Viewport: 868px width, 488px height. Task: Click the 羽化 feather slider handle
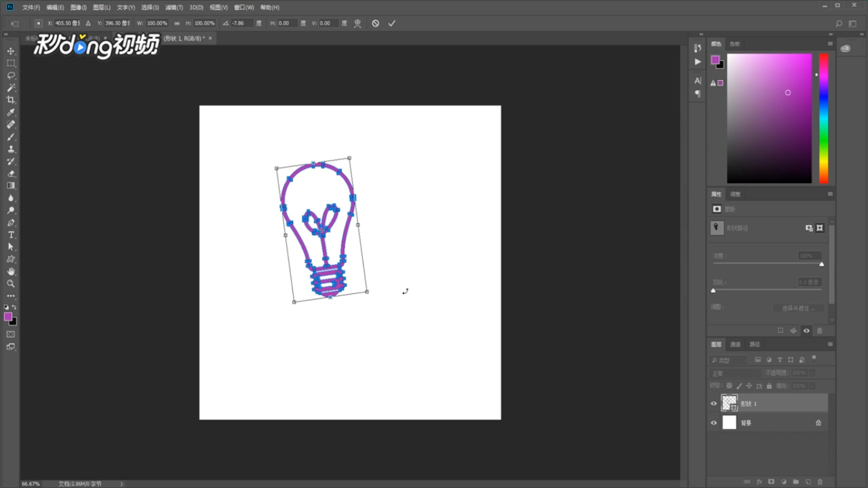(x=713, y=290)
